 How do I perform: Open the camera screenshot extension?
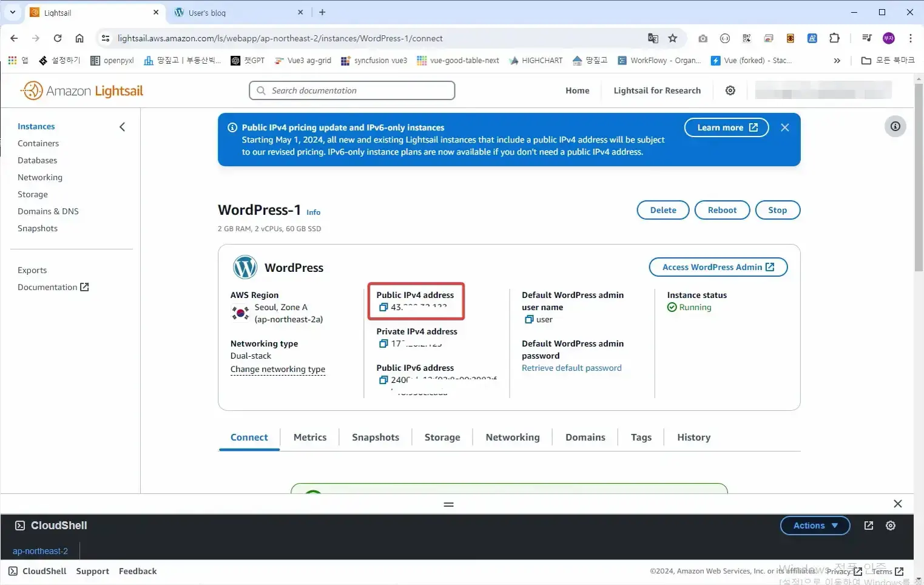[x=703, y=38]
